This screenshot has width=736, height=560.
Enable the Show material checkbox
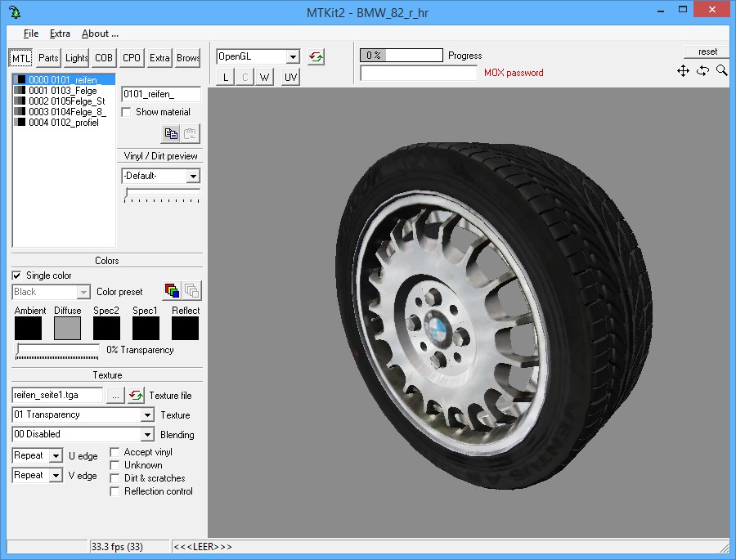coord(127,112)
